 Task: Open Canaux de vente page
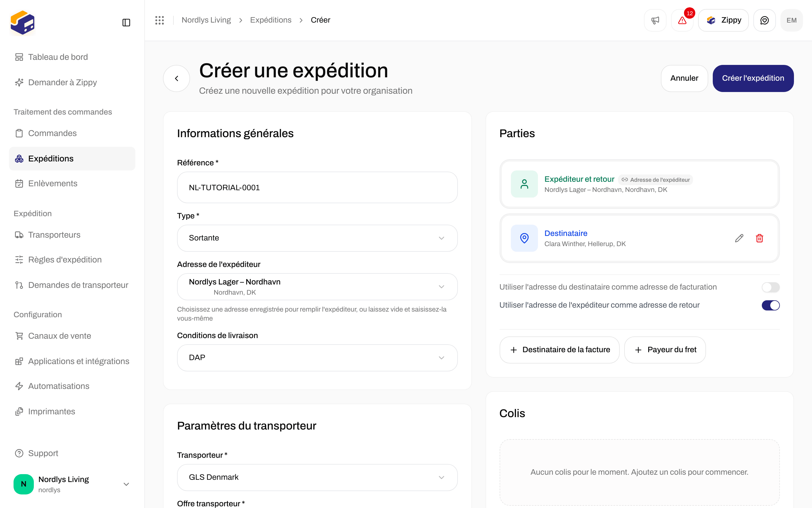[x=72, y=336]
